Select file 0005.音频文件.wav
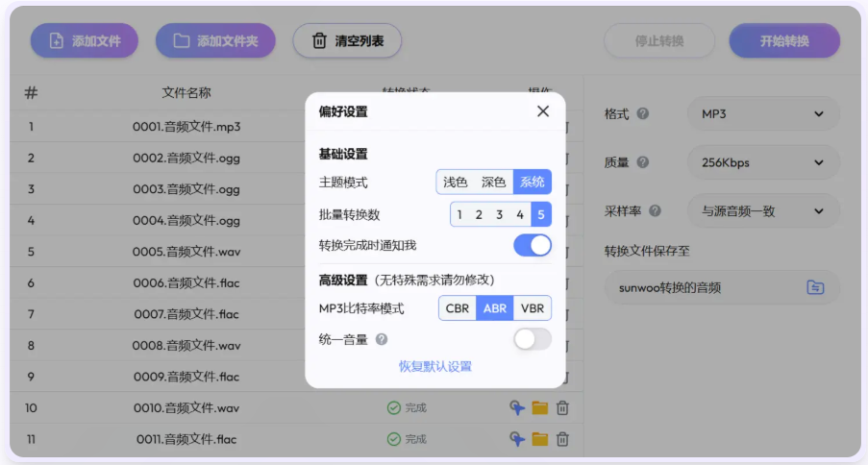This screenshot has height=465, width=868. [x=186, y=252]
